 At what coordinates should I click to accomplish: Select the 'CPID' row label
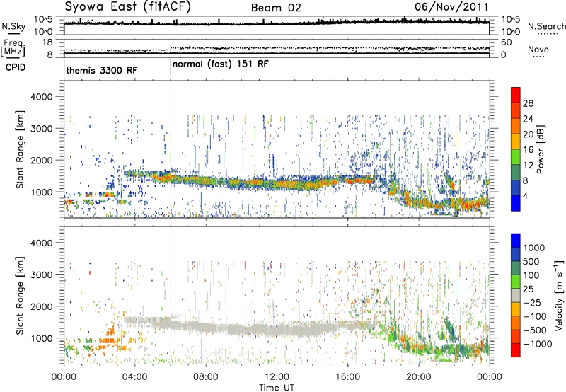tap(16, 67)
